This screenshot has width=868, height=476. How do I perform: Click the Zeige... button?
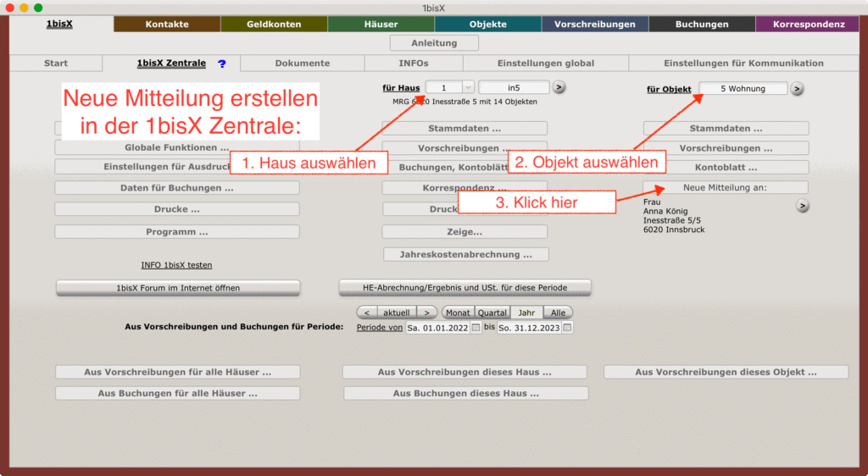[x=465, y=231]
